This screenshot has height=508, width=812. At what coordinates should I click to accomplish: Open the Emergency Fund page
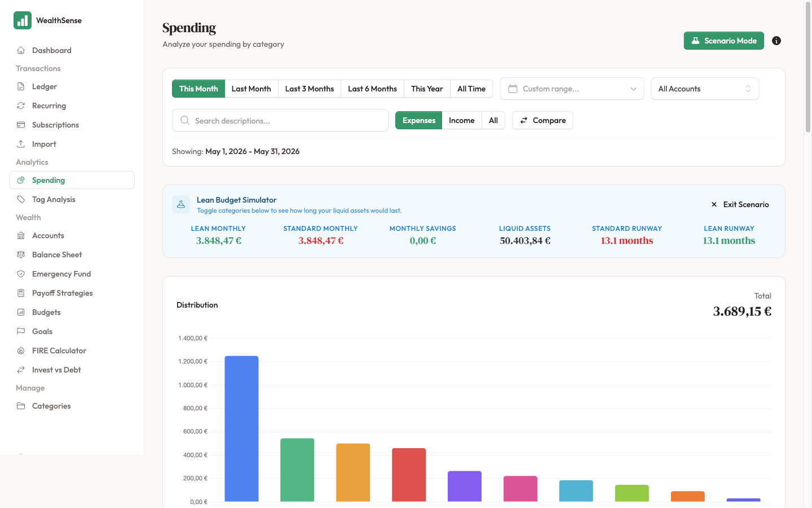pyautogui.click(x=72, y=274)
